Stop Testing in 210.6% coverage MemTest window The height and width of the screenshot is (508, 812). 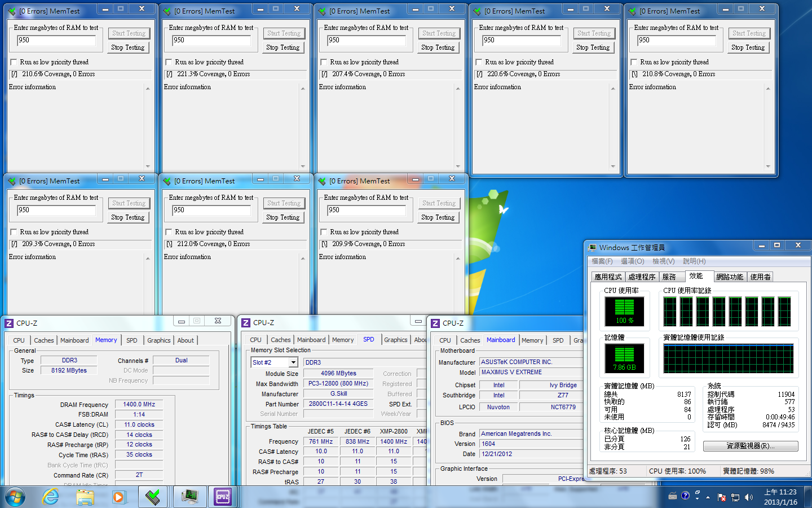click(128, 47)
